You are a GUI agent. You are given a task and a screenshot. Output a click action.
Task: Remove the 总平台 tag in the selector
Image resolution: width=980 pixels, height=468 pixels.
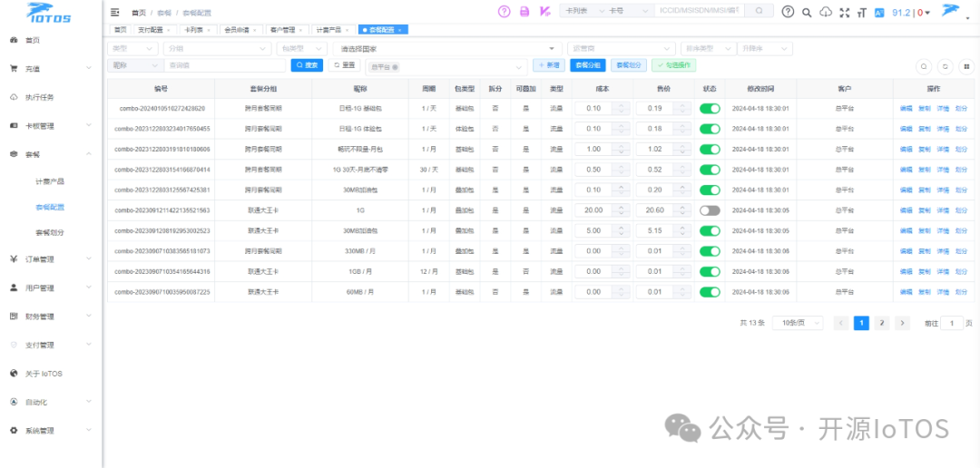pos(395,66)
